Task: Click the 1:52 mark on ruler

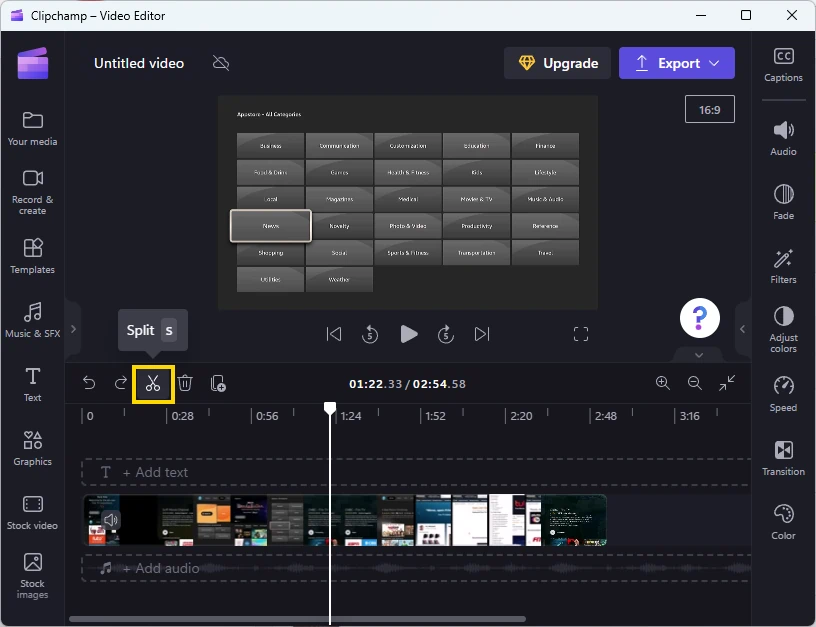Action: (436, 416)
